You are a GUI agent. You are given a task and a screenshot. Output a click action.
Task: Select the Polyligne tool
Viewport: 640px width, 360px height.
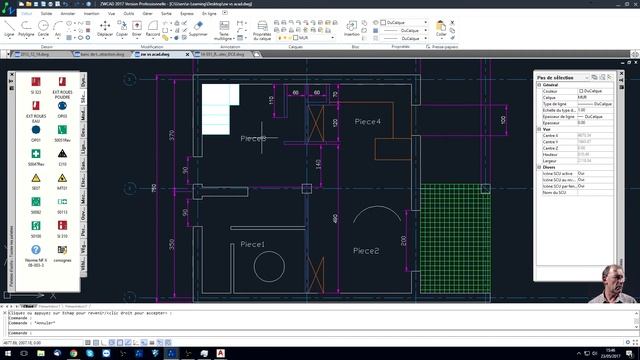click(x=26, y=29)
